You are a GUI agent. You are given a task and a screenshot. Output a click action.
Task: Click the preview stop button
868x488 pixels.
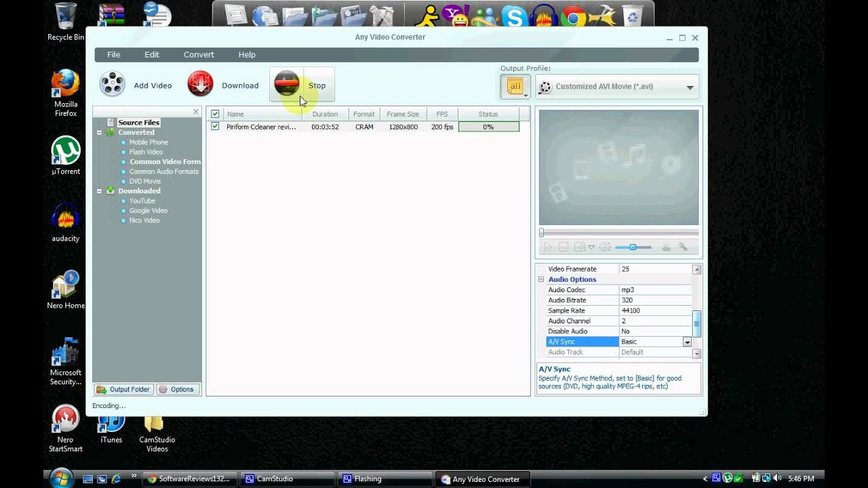point(564,247)
